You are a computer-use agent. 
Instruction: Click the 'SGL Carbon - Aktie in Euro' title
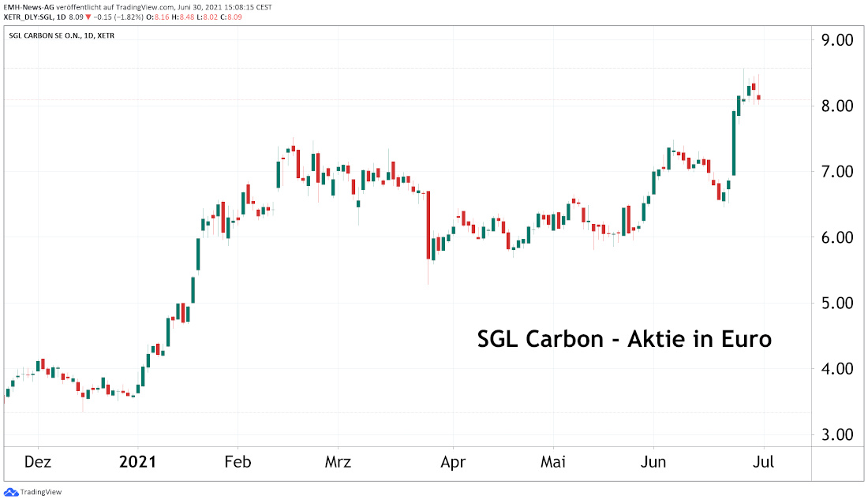click(624, 339)
